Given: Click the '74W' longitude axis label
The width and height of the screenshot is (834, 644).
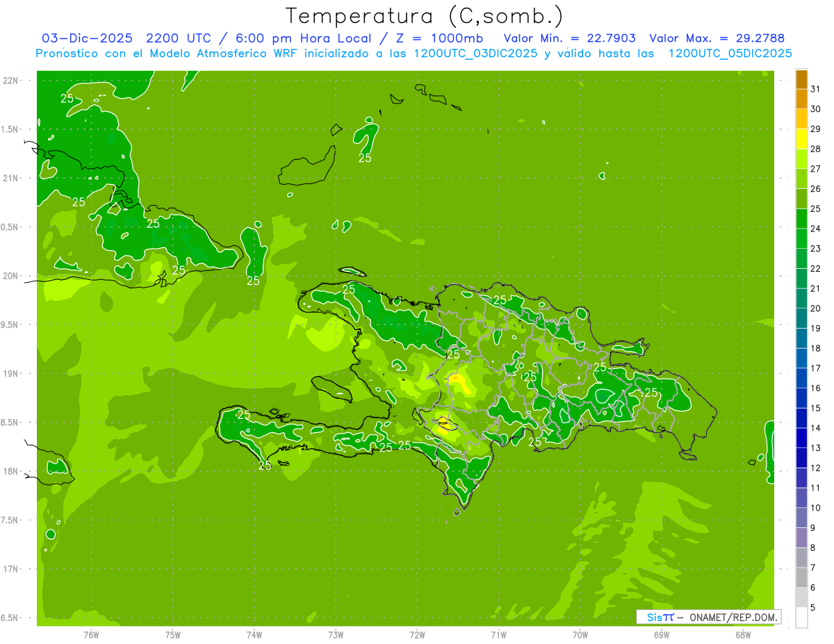Looking at the screenshot, I should (254, 635).
